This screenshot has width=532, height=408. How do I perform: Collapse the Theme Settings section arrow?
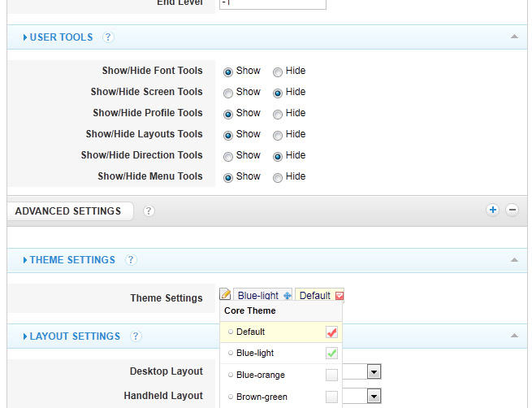click(514, 260)
